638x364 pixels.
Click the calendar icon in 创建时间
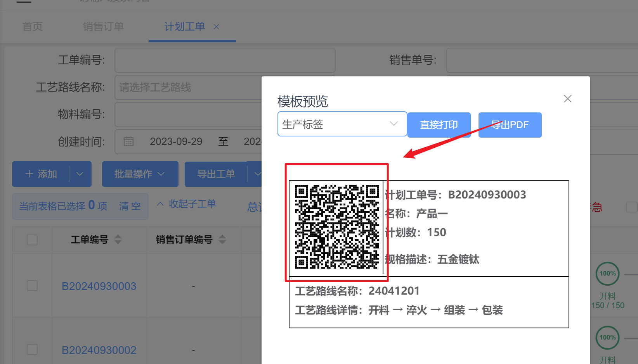click(128, 141)
